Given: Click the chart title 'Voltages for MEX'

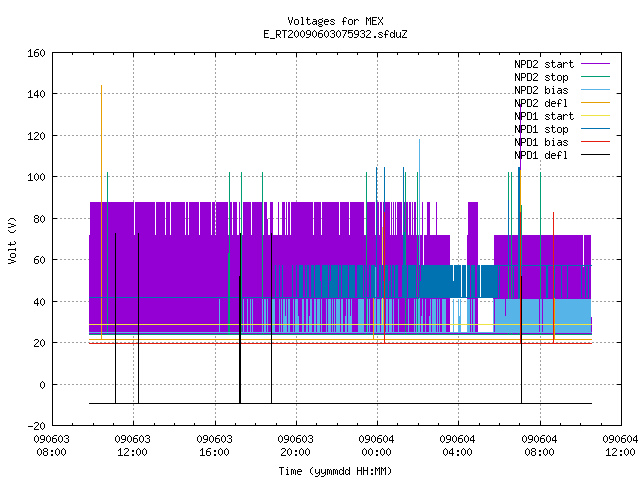Looking at the screenshot, I should (335, 21).
